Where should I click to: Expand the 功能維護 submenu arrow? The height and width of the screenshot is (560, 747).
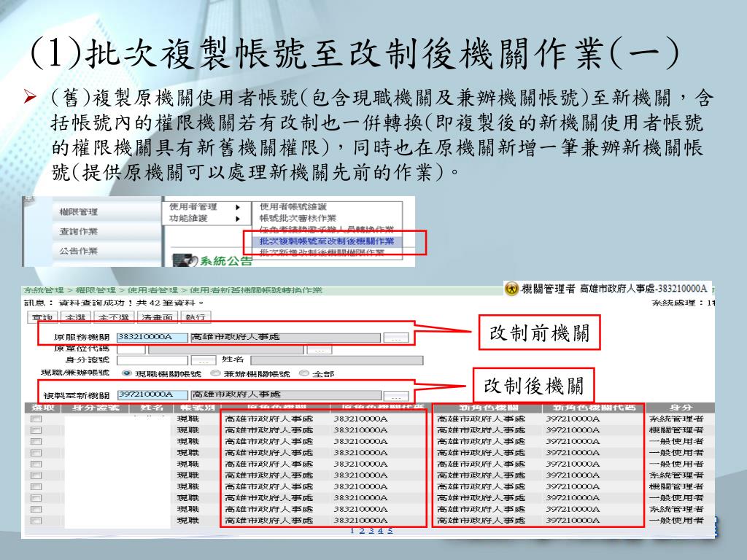[x=238, y=219]
